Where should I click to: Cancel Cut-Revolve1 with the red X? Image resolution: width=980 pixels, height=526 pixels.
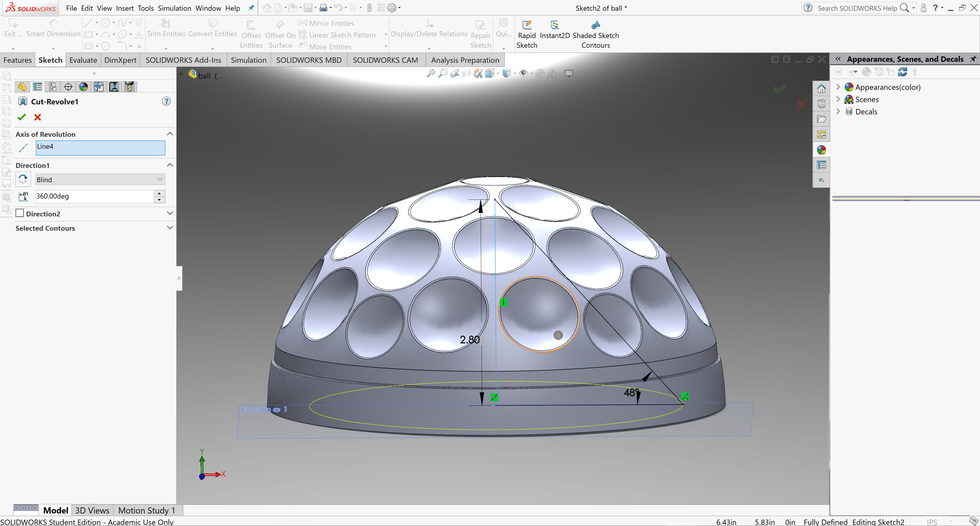pyautogui.click(x=38, y=117)
